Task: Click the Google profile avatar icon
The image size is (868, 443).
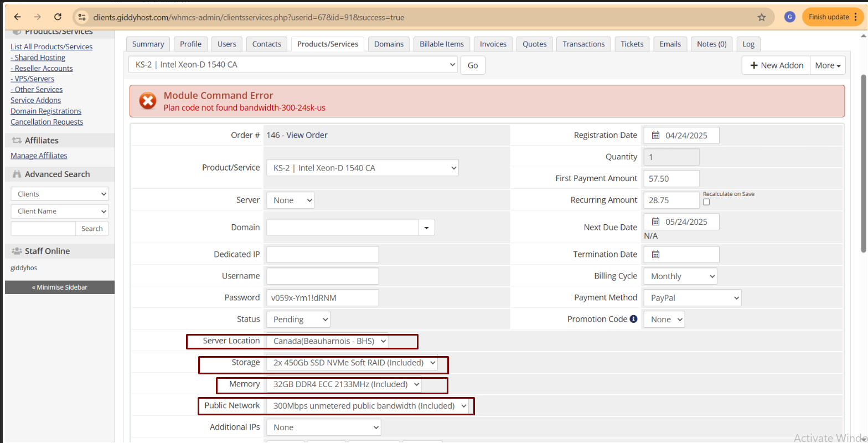Action: click(790, 17)
